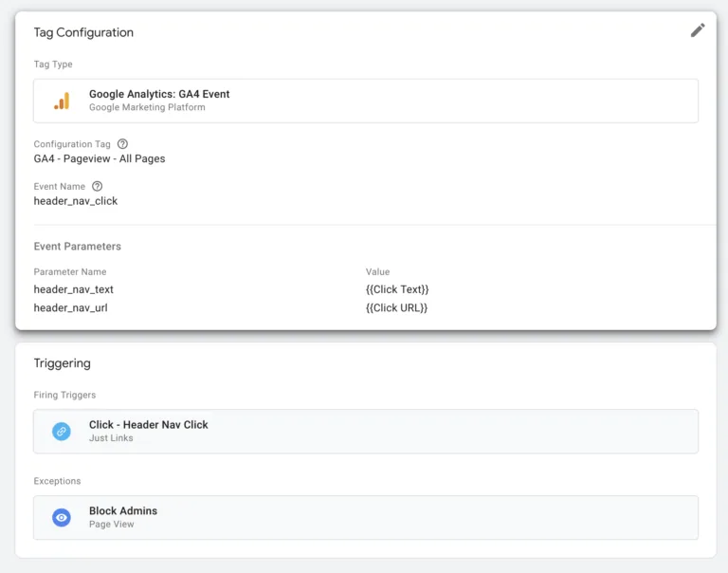This screenshot has height=573, width=728.
Task: Open the Block Admins exception trigger
Action: tap(366, 517)
